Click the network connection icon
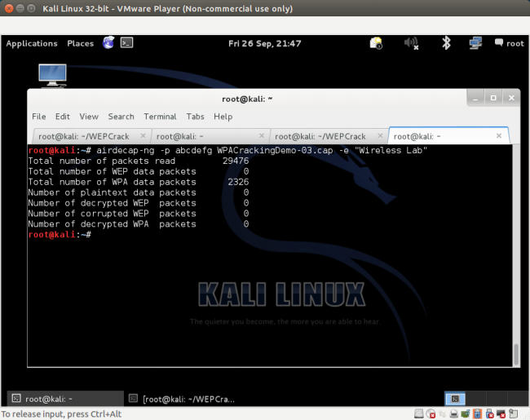Screen dimensions: 530x420 click(x=475, y=43)
